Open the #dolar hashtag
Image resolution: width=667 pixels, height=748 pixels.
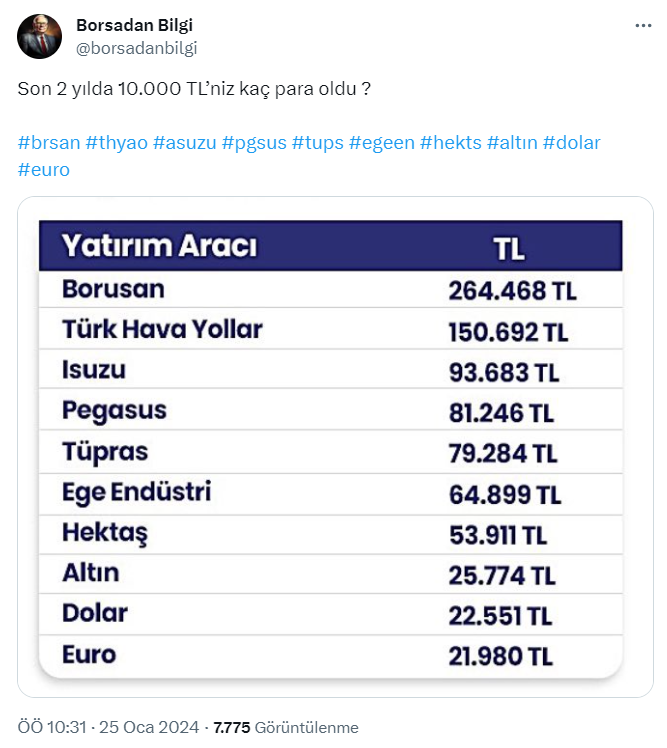pos(571,143)
